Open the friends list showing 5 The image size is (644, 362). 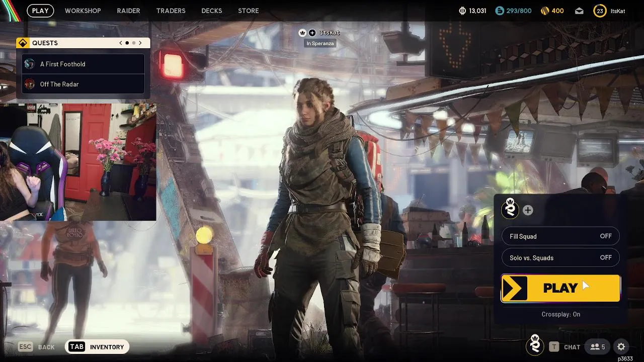click(597, 347)
